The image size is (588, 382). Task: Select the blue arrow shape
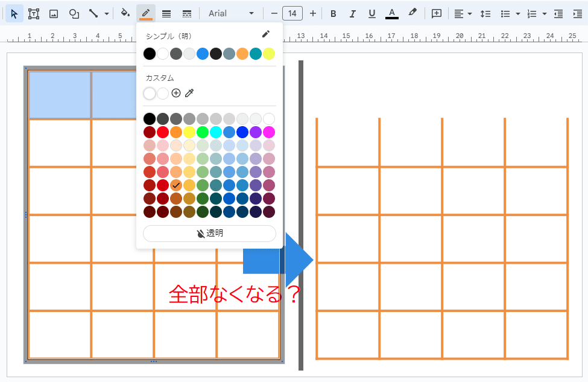coord(278,259)
